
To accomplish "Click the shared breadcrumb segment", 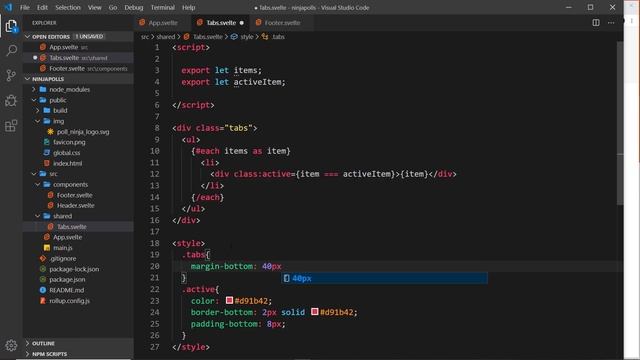I will click(166, 37).
